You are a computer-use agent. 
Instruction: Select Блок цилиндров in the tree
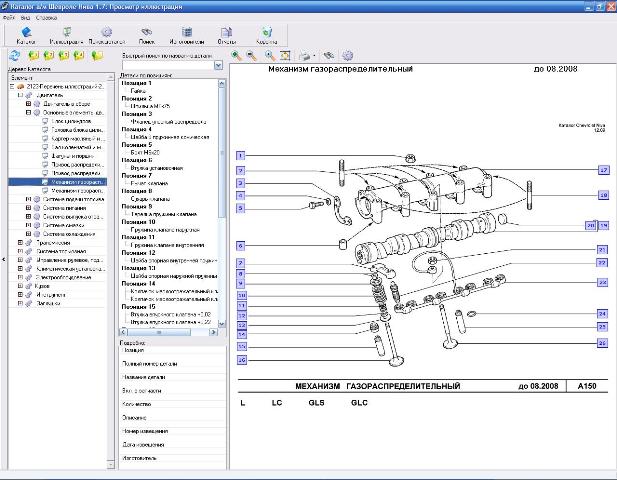tap(71, 121)
